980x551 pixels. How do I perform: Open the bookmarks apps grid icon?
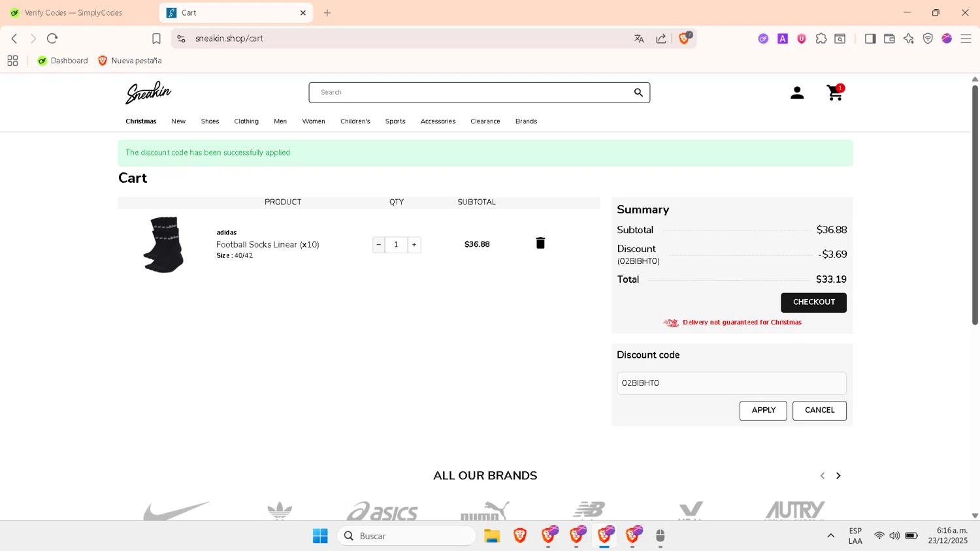coord(12,61)
